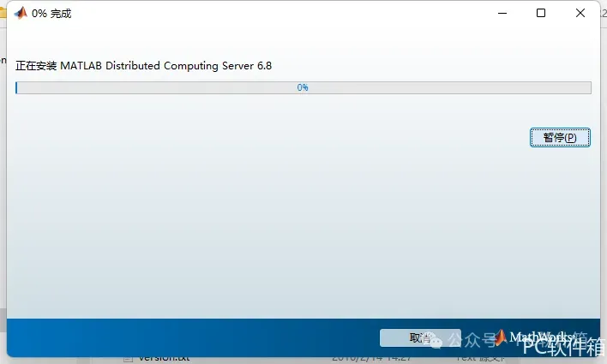Image resolution: width=607 pixels, height=364 pixels.
Task: Click the MATLAB logo in title bar
Action: coord(21,13)
